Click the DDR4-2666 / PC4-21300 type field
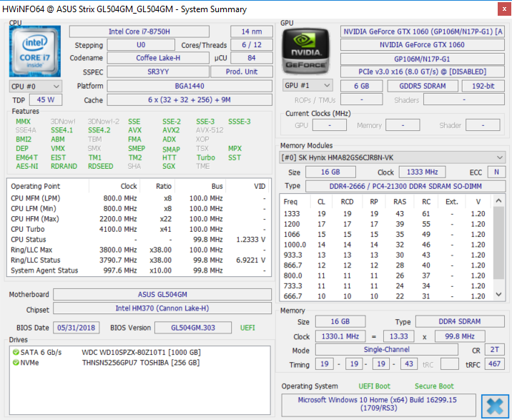The width and height of the screenshot is (512, 420). pos(405,186)
